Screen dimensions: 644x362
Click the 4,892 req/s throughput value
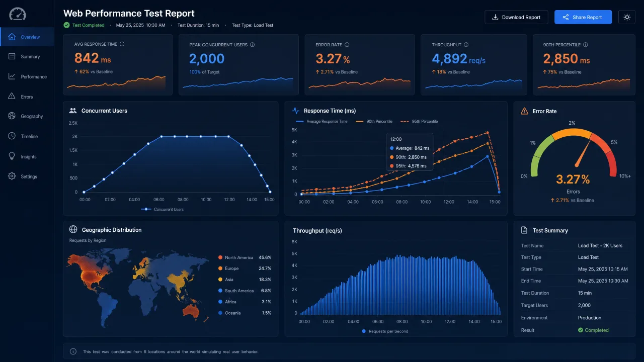tap(458, 59)
